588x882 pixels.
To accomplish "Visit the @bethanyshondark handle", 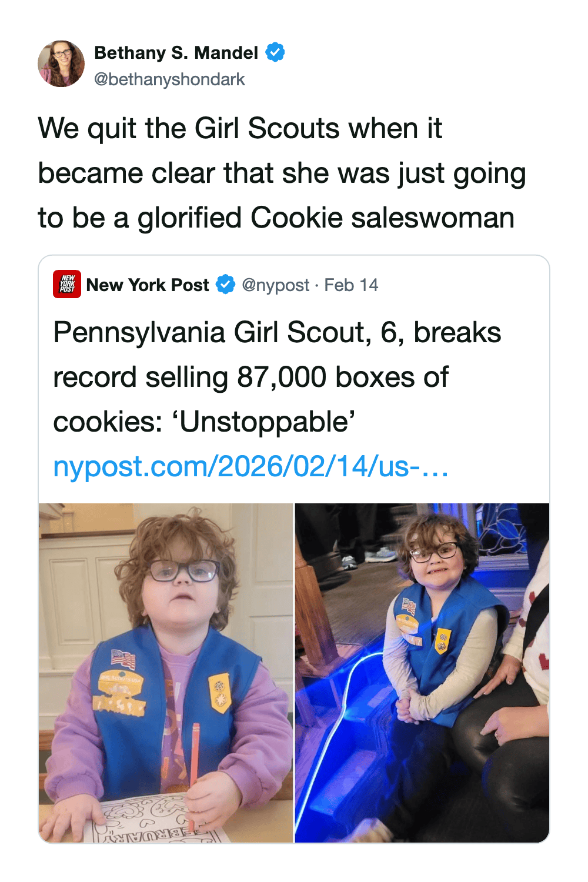I will click(x=169, y=79).
